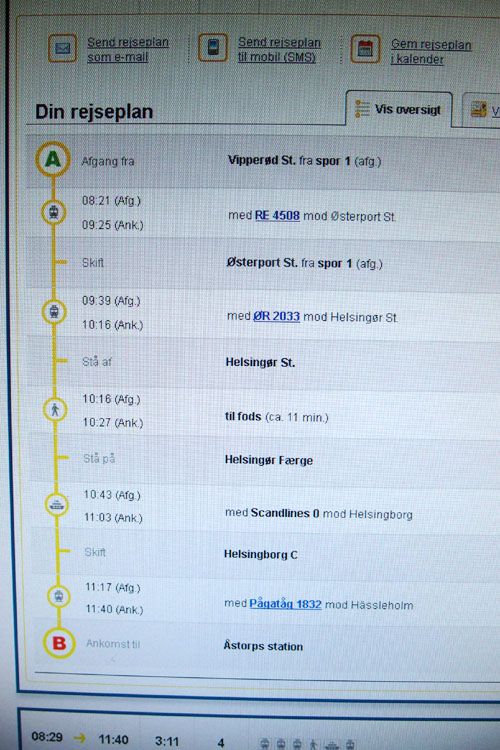Image resolution: width=500 pixels, height=750 pixels.
Task: Click the green A departure marker
Action: pyautogui.click(x=53, y=159)
